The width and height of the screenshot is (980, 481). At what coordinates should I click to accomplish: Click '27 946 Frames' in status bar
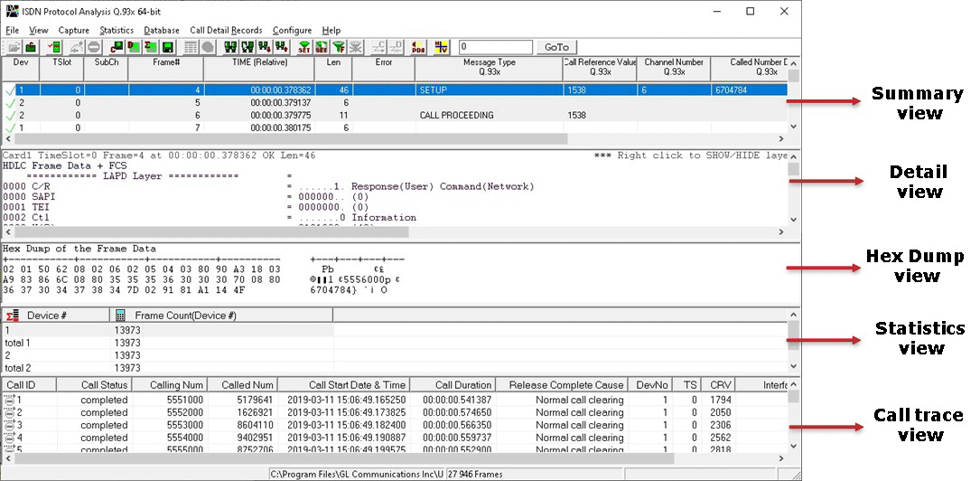click(475, 474)
